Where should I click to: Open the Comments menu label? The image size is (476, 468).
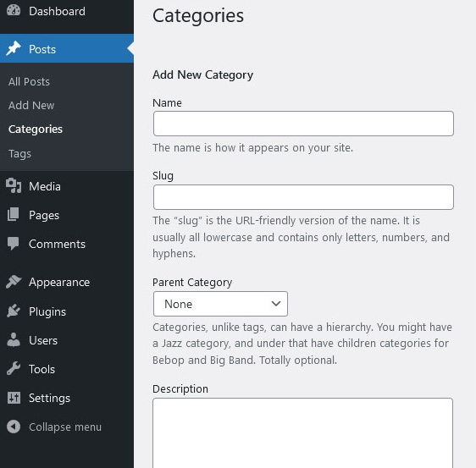57,245
